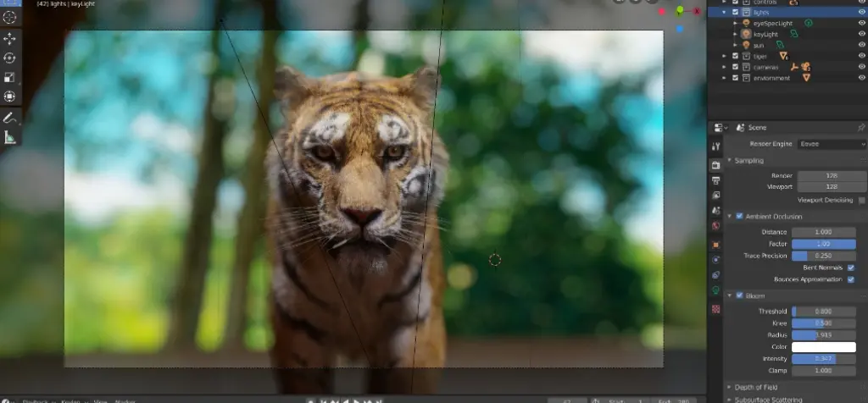
Task: Disable the Bloom checkbox
Action: tap(739, 295)
